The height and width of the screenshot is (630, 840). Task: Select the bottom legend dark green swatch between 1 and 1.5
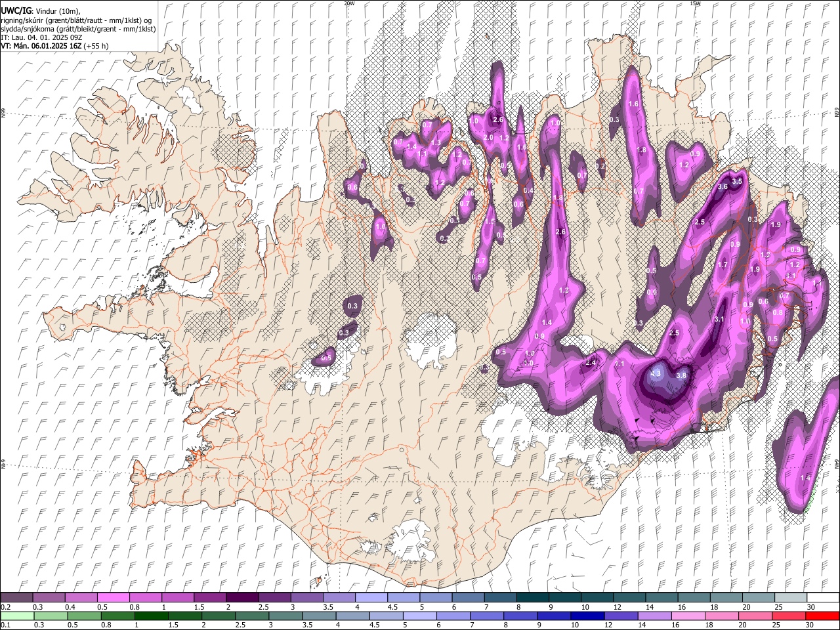coord(152,616)
